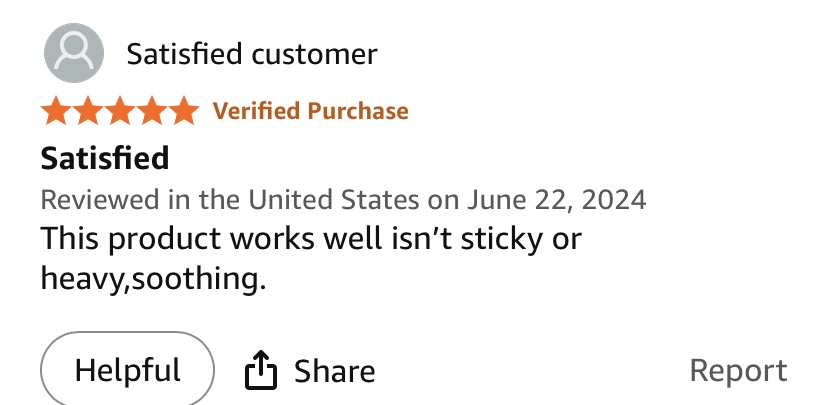Click the Verified Purchase label
The height and width of the screenshot is (405, 828).
pos(310,111)
